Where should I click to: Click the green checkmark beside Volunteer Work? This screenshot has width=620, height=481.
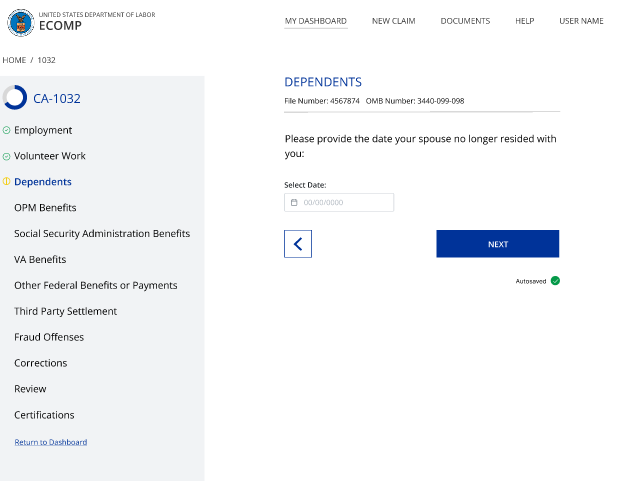pos(7,156)
